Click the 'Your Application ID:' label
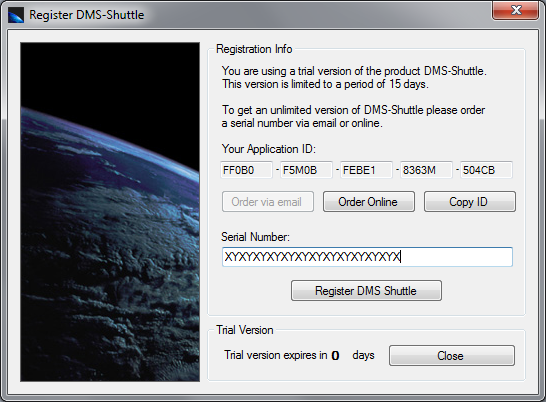The width and height of the screenshot is (546, 402). click(268, 149)
